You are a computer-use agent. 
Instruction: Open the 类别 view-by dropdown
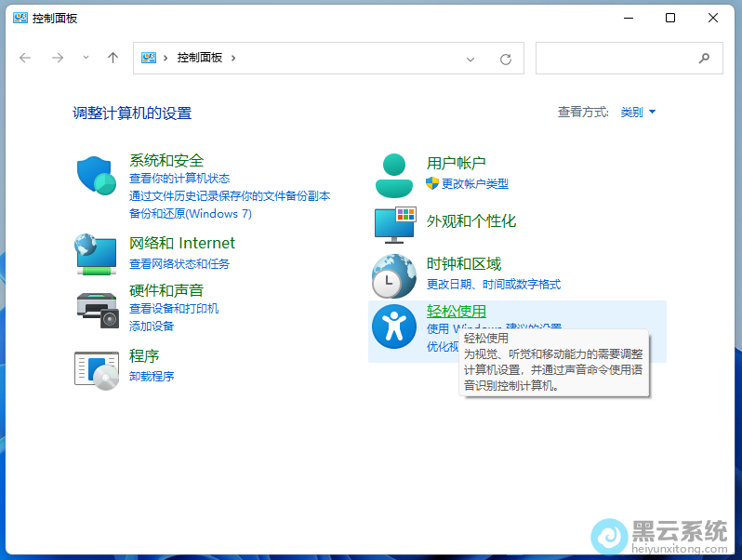click(638, 113)
